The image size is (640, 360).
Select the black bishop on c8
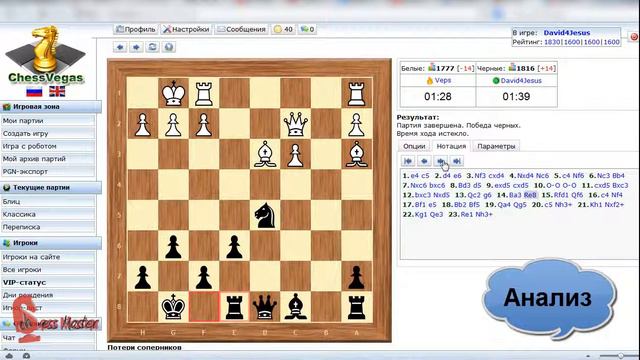pos(296,307)
